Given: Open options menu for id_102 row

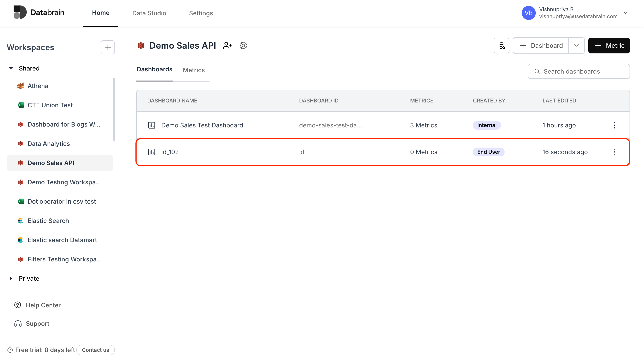Looking at the screenshot, I should [x=614, y=152].
